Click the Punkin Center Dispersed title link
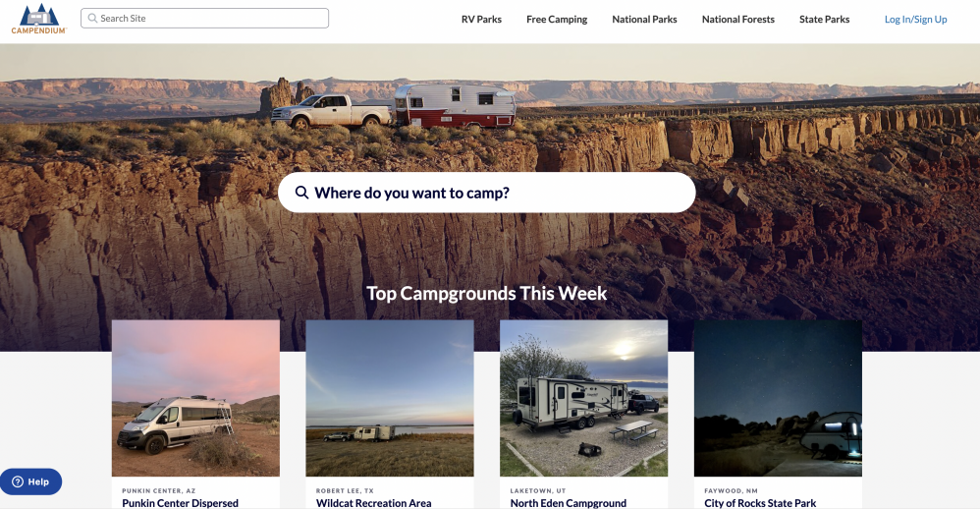The image size is (980, 509). (x=180, y=503)
